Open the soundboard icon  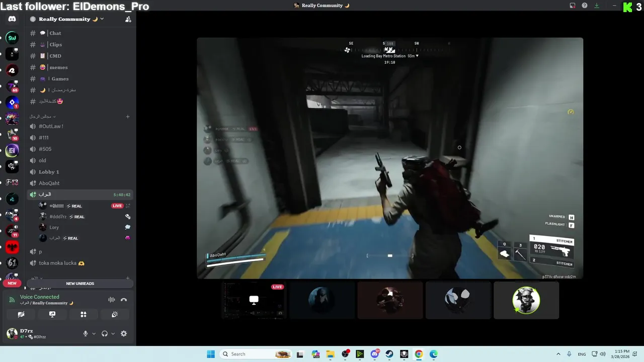tap(115, 314)
